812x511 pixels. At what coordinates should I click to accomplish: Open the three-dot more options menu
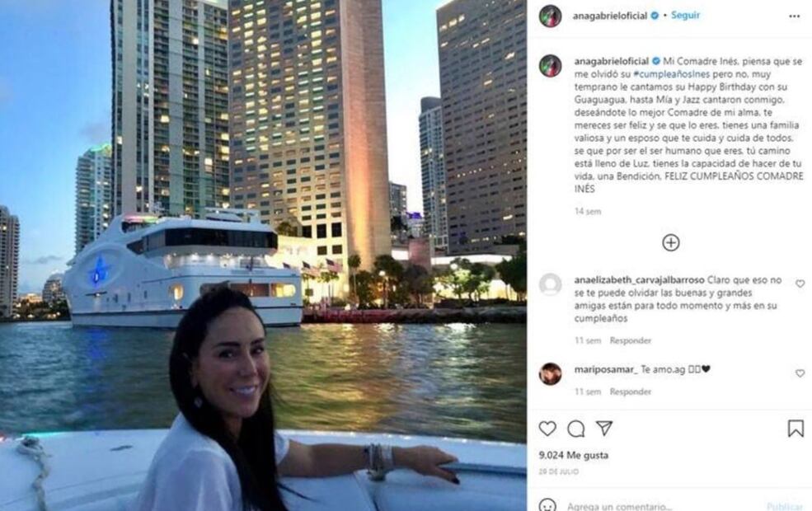(795, 16)
